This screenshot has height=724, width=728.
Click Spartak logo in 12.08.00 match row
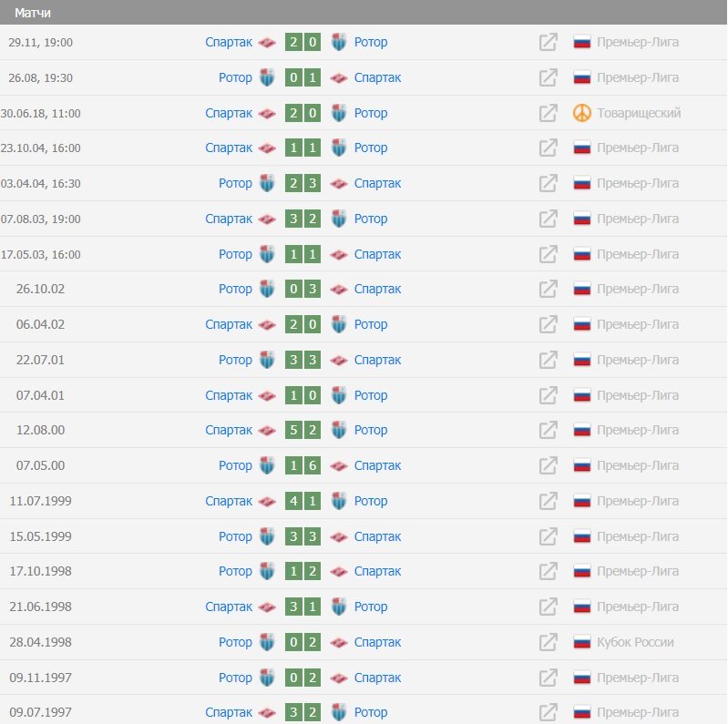tap(267, 431)
